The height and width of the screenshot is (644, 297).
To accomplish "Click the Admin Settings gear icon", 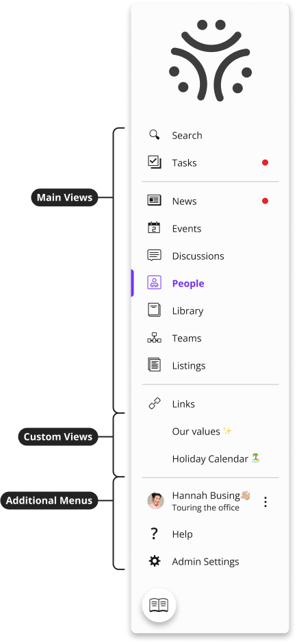I will [x=154, y=561].
